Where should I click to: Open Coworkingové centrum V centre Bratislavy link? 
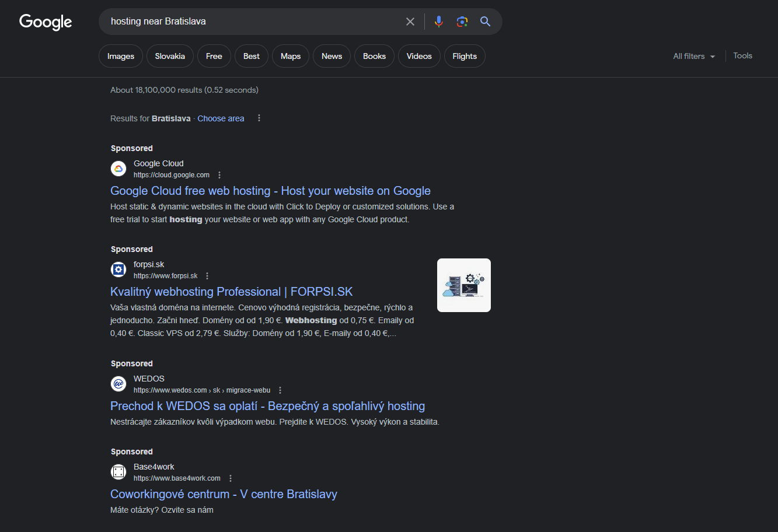(224, 494)
